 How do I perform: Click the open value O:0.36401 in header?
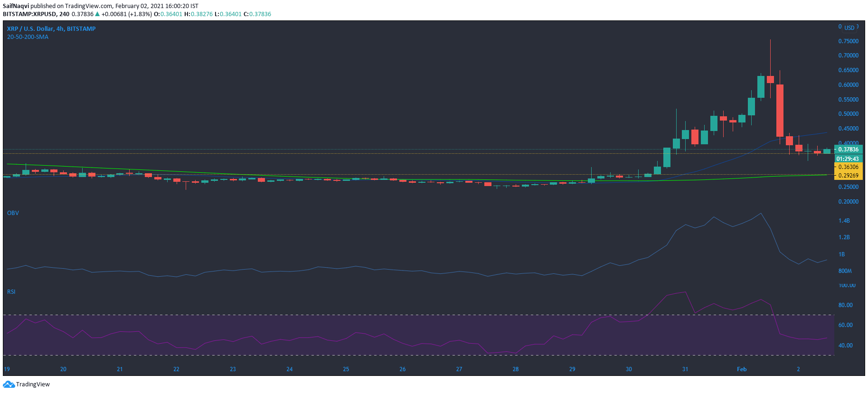click(x=169, y=14)
